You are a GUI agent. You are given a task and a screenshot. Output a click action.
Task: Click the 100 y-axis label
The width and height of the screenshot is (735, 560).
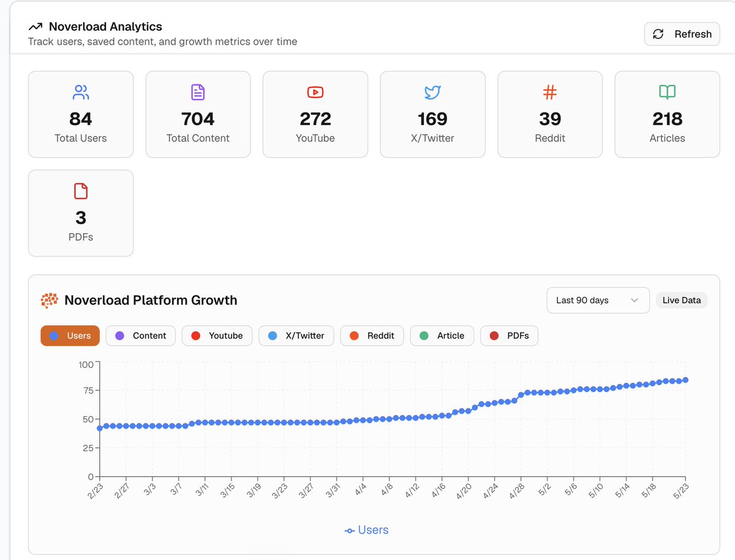coord(86,365)
